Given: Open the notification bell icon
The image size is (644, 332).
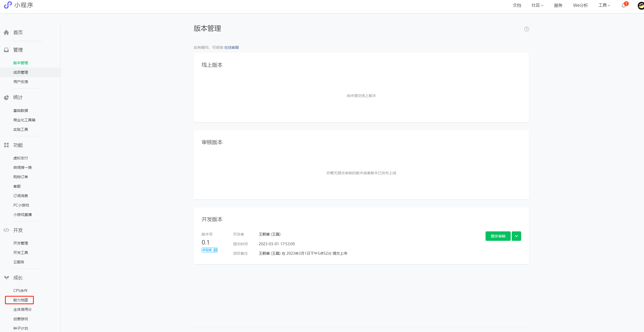Looking at the screenshot, I should point(624,6).
